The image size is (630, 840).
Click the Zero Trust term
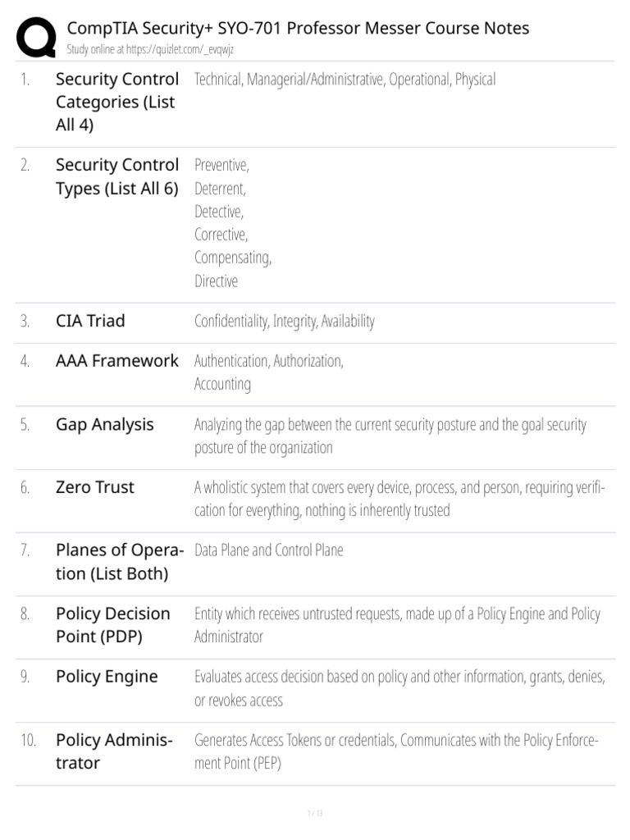pyautogui.click(x=95, y=487)
